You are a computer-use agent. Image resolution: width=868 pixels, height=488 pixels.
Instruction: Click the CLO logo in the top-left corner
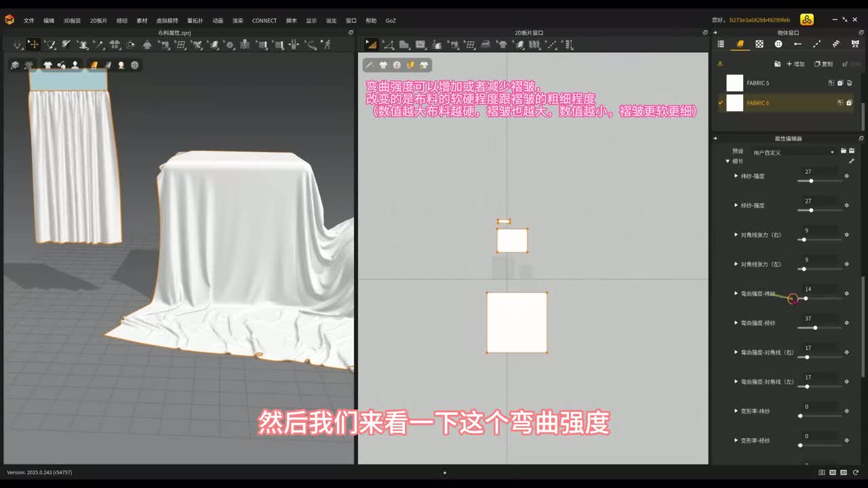point(9,20)
